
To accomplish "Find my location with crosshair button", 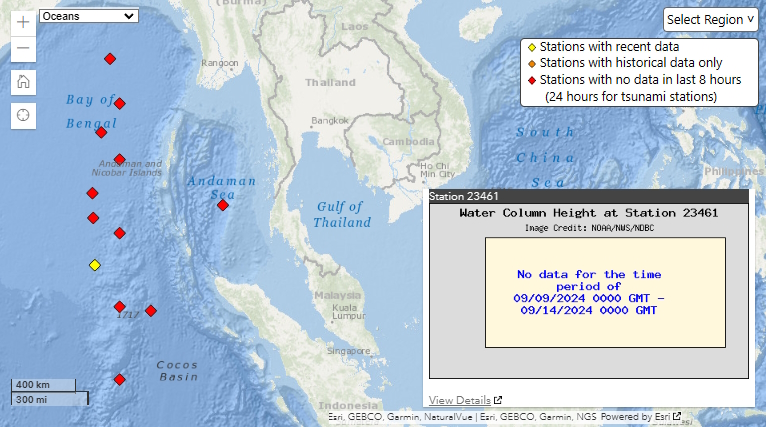I will (x=23, y=115).
